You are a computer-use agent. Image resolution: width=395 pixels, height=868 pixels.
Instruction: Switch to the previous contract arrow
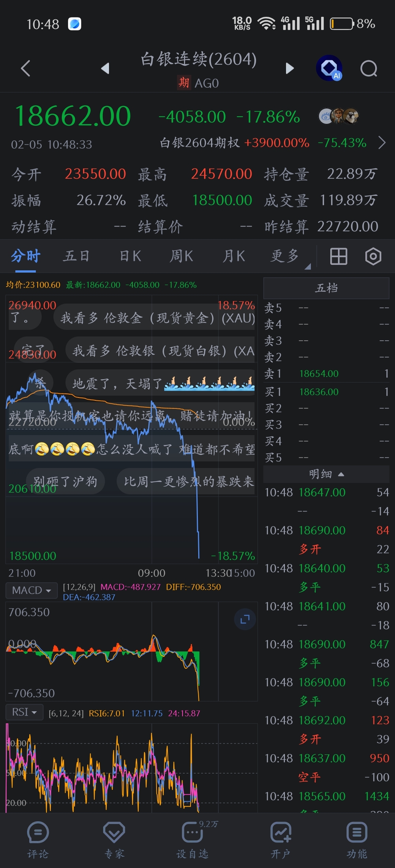pos(105,68)
